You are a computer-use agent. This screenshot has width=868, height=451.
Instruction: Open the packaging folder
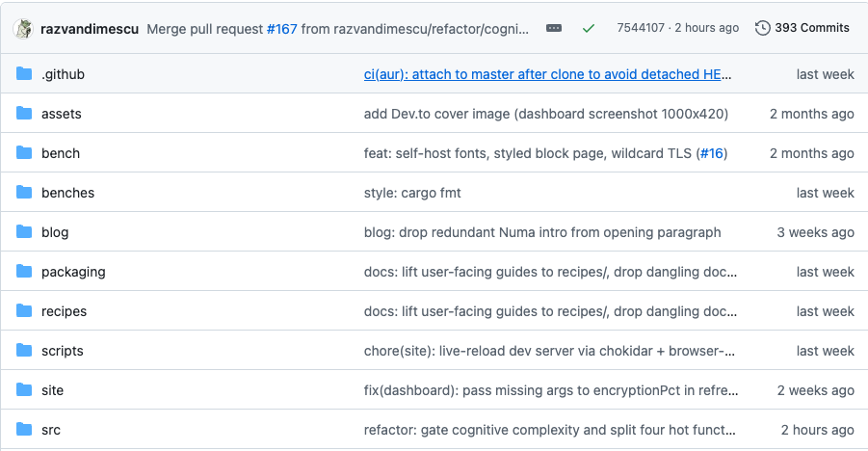pyautogui.click(x=73, y=272)
